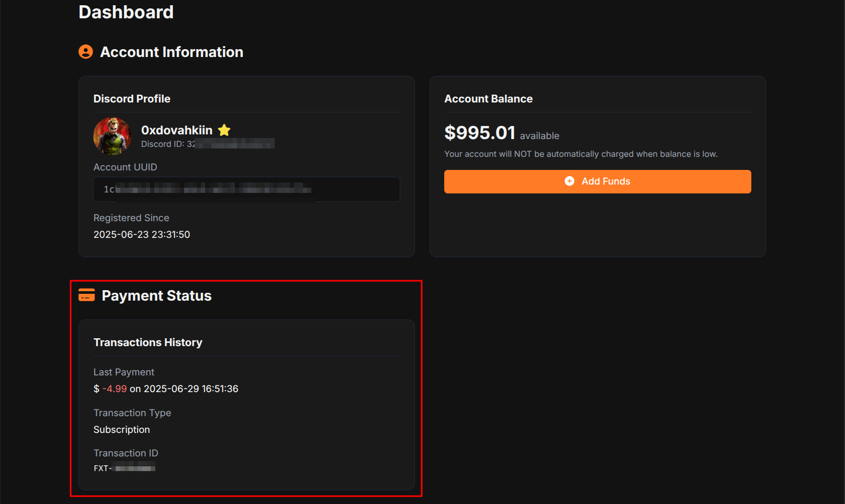Screen dimensions: 845x504
Task: Click the 0xdovahkiin username
Action: pyautogui.click(x=177, y=130)
